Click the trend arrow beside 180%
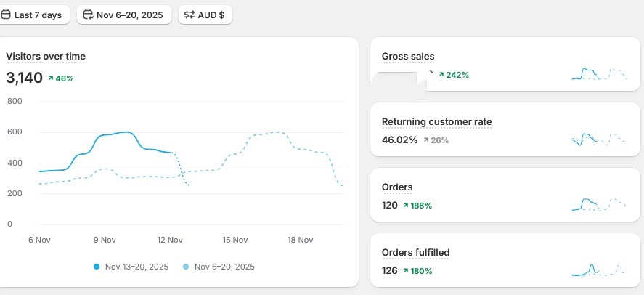The height and width of the screenshot is (295, 644). pos(406,271)
